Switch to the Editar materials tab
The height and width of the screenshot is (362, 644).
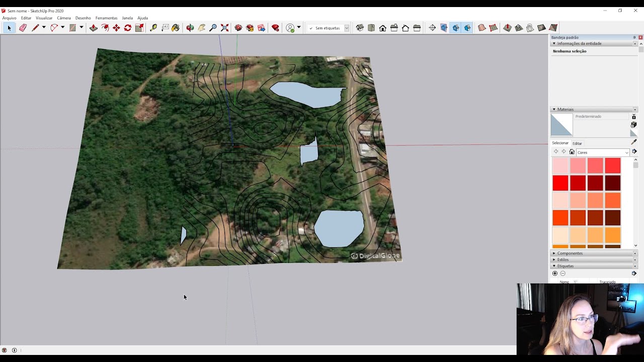[577, 143]
